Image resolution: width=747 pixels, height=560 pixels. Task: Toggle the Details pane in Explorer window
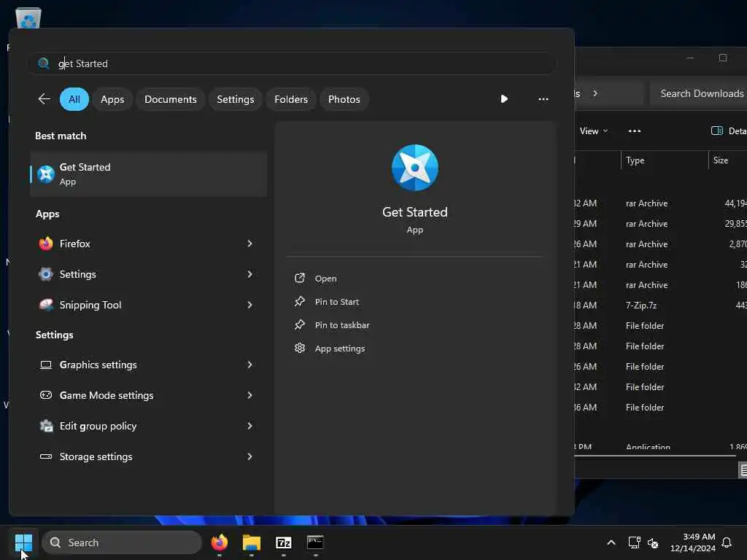pyautogui.click(x=729, y=131)
